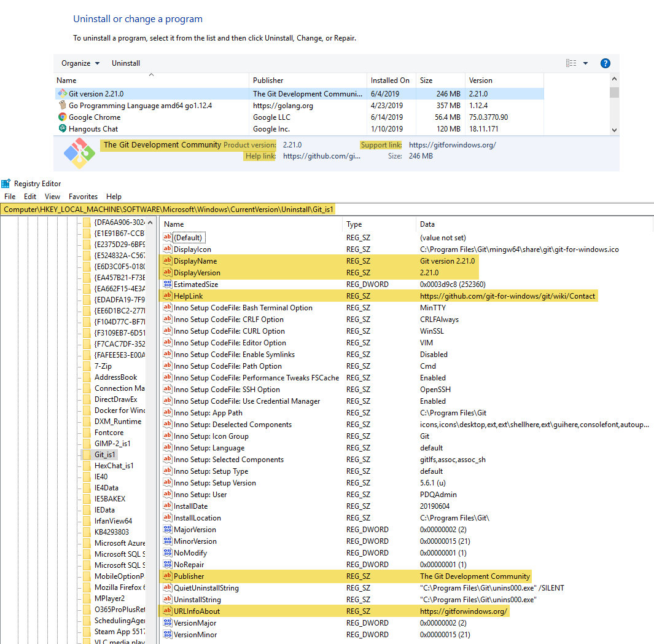
Task: Click the Publisher string value icon
Action: click(x=167, y=576)
